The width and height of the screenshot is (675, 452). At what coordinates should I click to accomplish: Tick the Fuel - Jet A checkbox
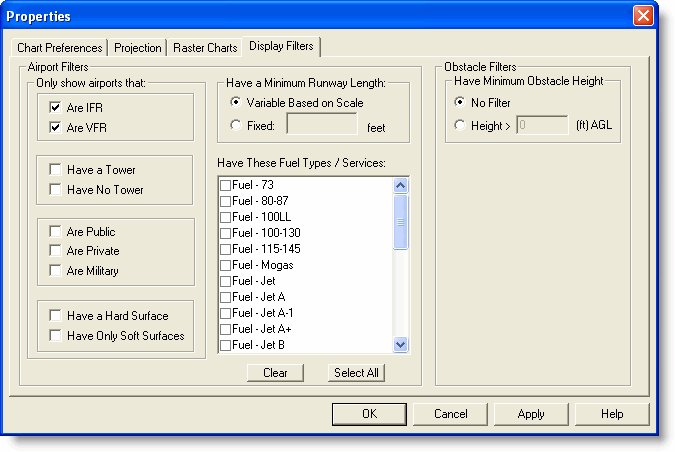226,297
